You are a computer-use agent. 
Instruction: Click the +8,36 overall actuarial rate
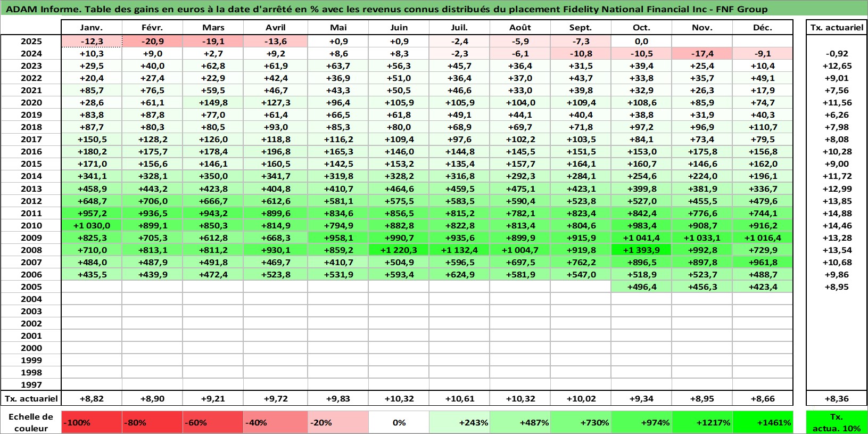point(837,398)
